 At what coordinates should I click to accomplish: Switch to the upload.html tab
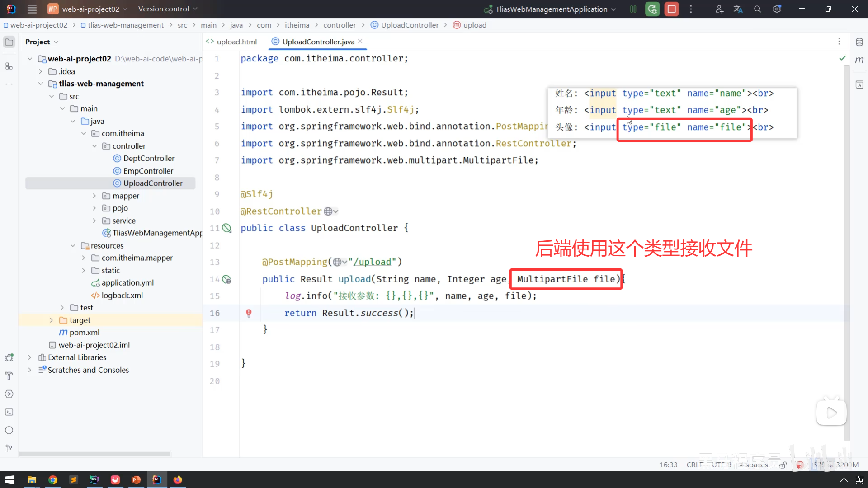point(236,42)
